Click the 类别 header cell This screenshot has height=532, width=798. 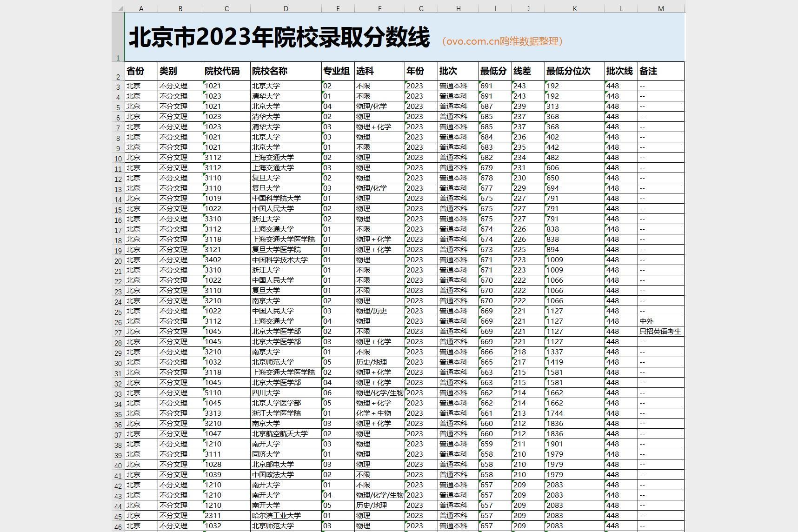point(180,71)
